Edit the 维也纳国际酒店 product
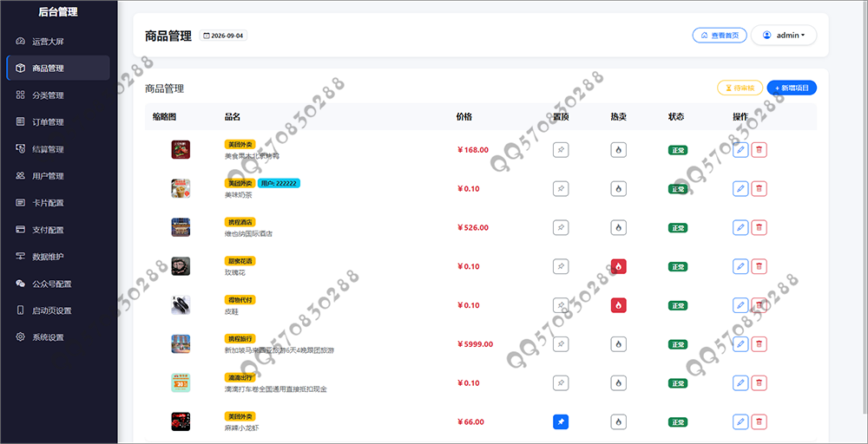The height and width of the screenshot is (444, 868). (x=740, y=227)
